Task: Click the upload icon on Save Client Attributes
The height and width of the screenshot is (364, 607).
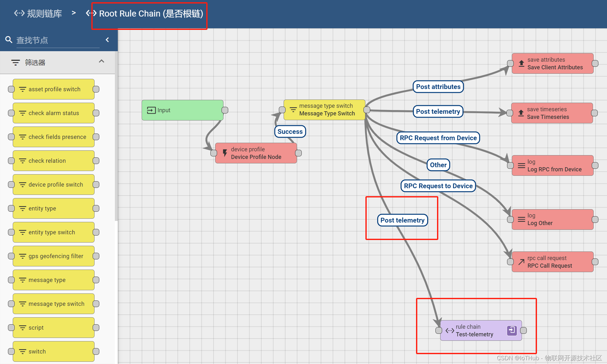Action: pos(521,64)
